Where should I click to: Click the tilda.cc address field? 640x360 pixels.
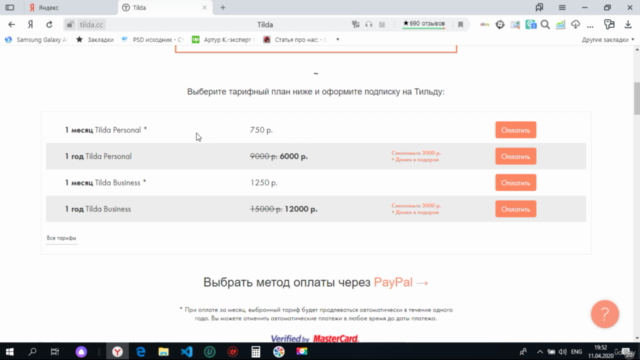click(x=91, y=24)
